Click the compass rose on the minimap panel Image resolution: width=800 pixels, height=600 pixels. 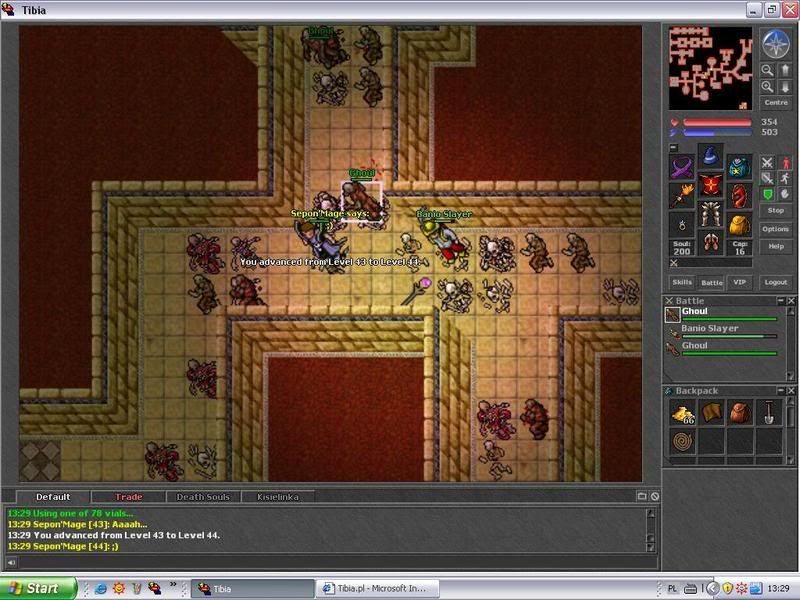tap(776, 43)
